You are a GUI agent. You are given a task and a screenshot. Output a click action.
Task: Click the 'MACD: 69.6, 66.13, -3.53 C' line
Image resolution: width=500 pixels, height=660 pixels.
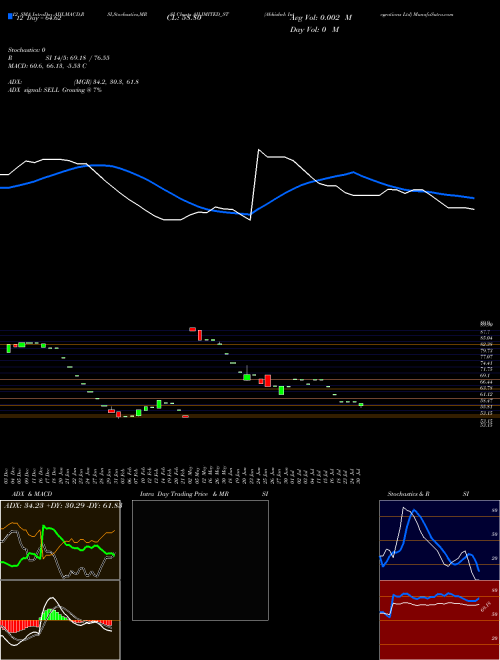[48, 66]
